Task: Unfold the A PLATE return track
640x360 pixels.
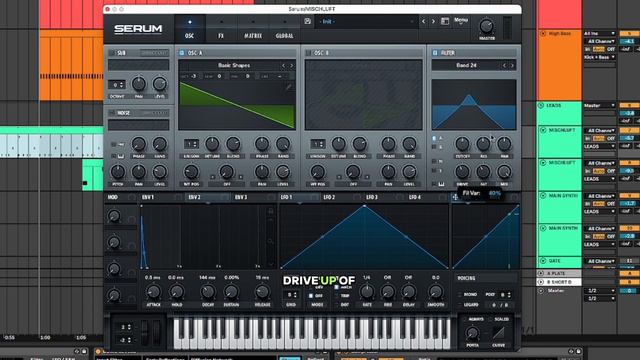Action: coord(541,273)
